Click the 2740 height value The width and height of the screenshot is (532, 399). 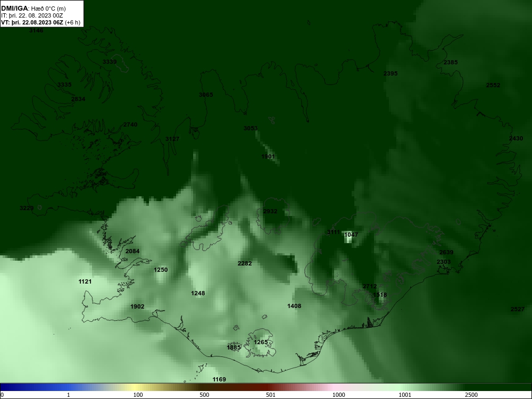(130, 124)
